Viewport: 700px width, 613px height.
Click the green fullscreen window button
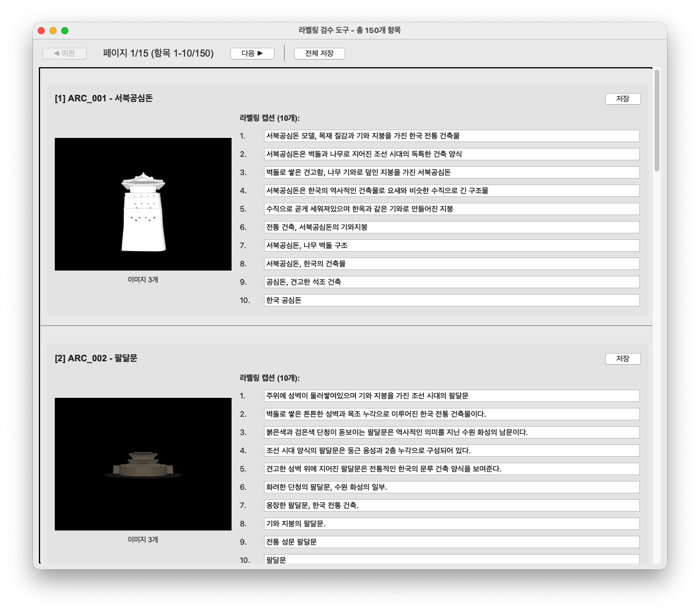click(x=65, y=31)
